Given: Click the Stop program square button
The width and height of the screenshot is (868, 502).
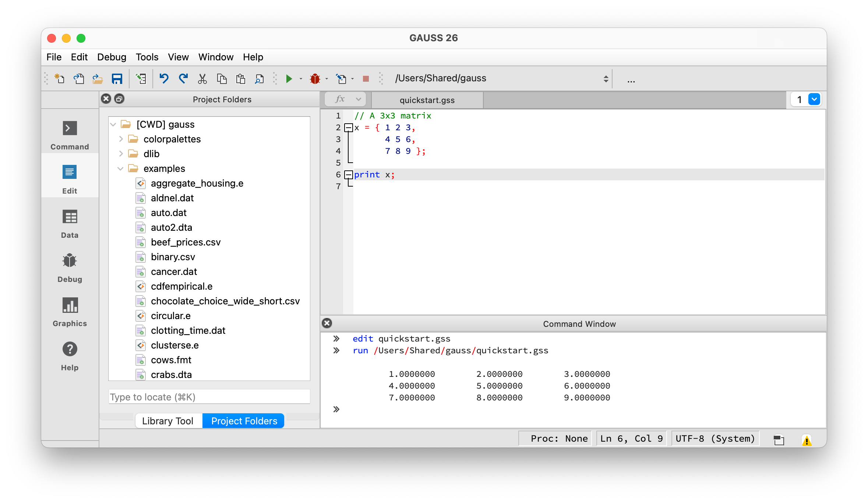Looking at the screenshot, I should 366,79.
